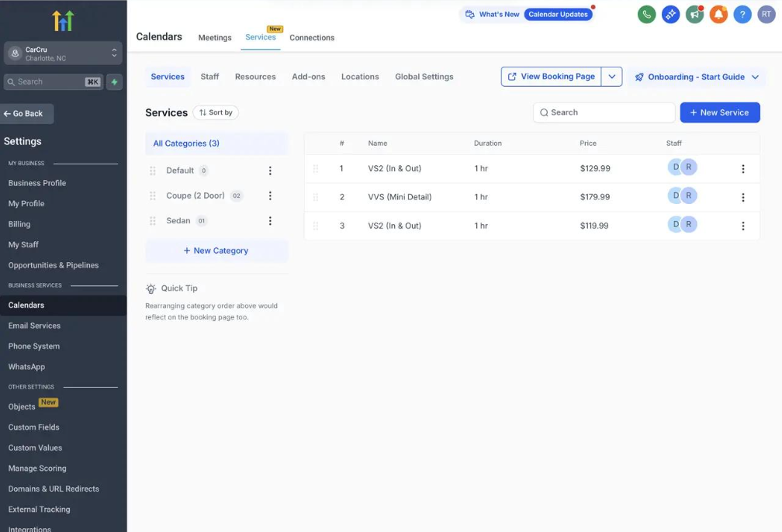Open Custom Values settings
Viewport: 782px width, 532px height.
[35, 447]
